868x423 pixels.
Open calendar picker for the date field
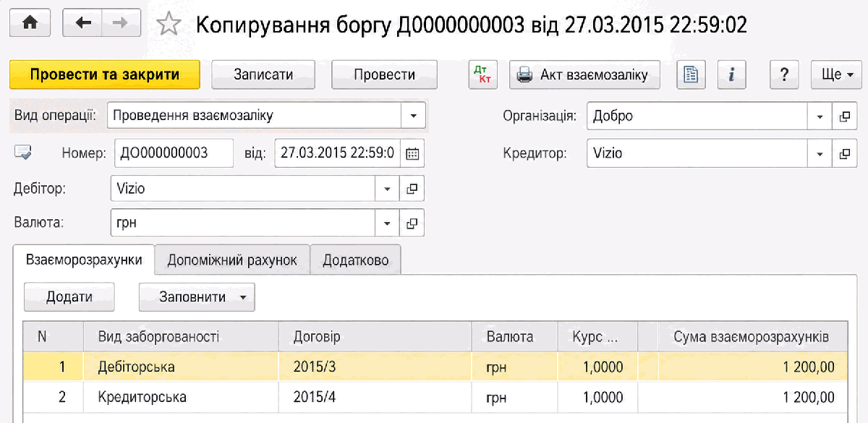pos(412,153)
